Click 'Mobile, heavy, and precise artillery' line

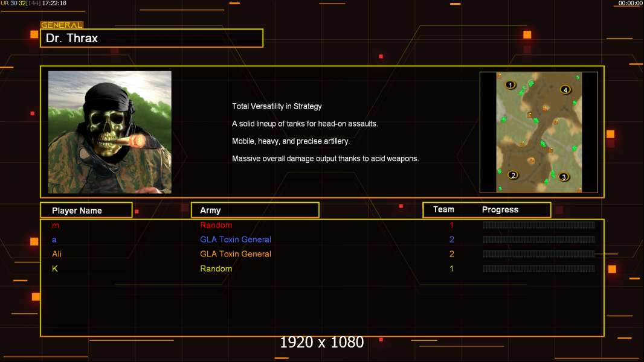[291, 141]
